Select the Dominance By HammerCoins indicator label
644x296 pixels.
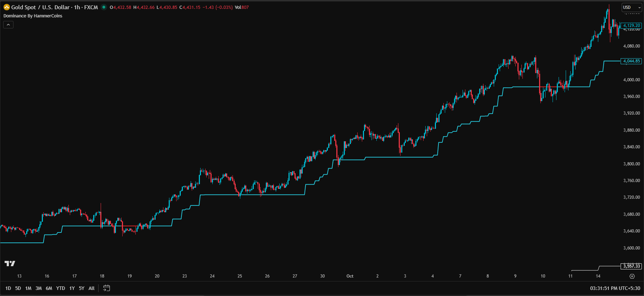pos(33,16)
